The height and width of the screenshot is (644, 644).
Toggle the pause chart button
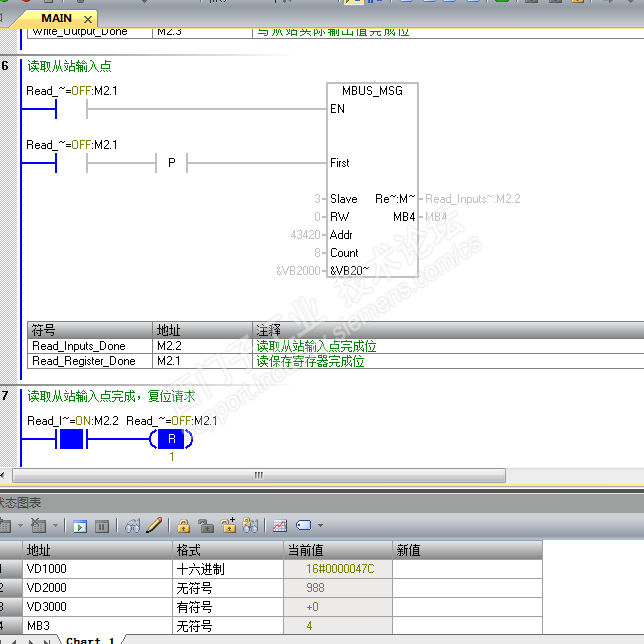tap(101, 525)
